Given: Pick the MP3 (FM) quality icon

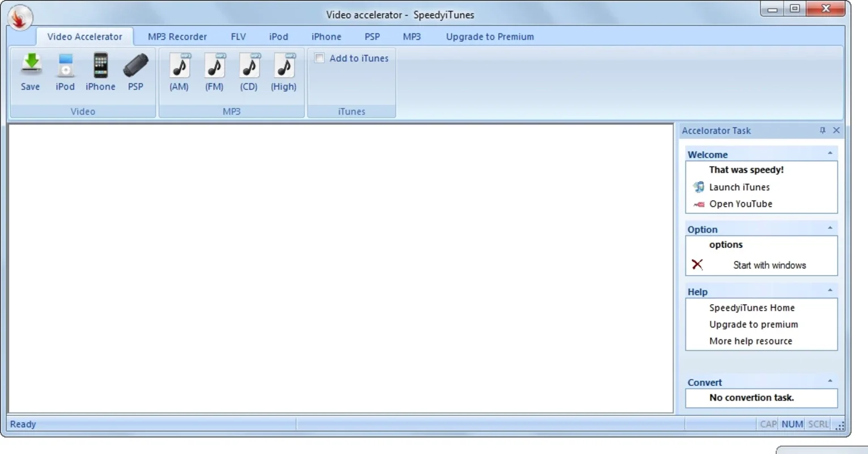Looking at the screenshot, I should [214, 65].
